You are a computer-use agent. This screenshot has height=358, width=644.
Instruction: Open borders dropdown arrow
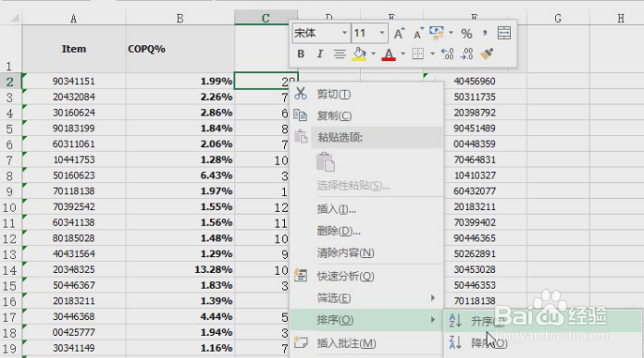432,54
